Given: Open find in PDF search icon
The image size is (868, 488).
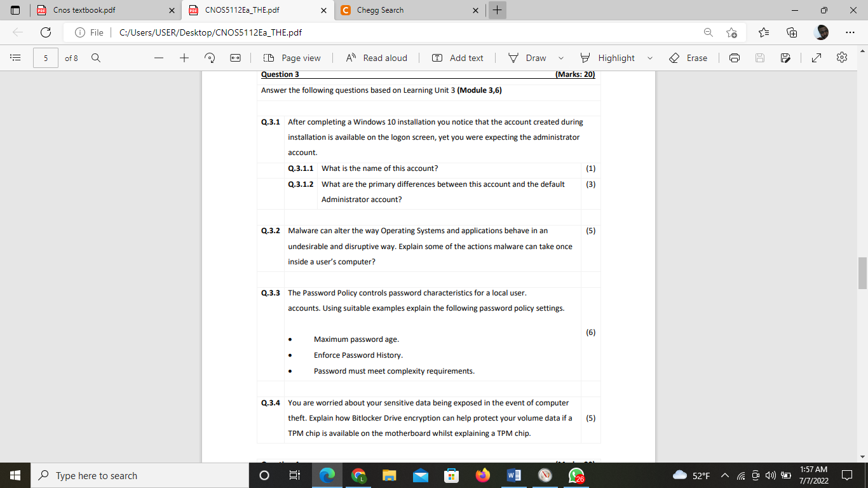Looking at the screenshot, I should click(96, 58).
